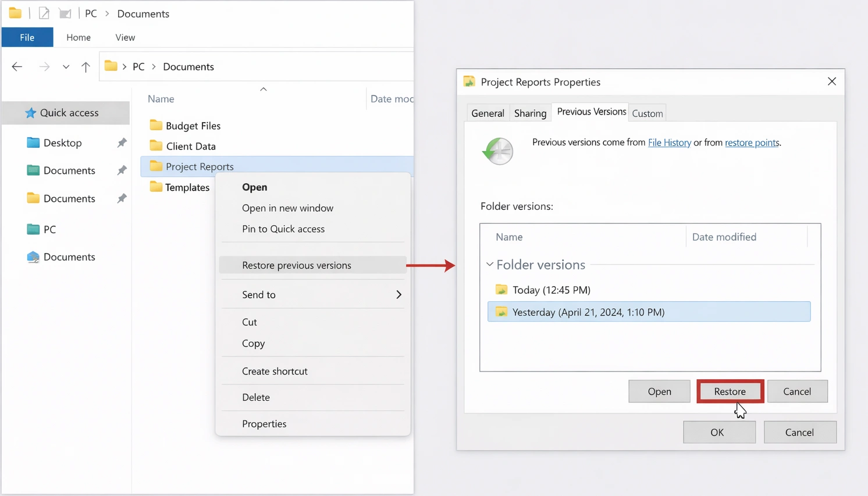Sort versions list by Name column
The image size is (868, 496).
click(x=509, y=237)
